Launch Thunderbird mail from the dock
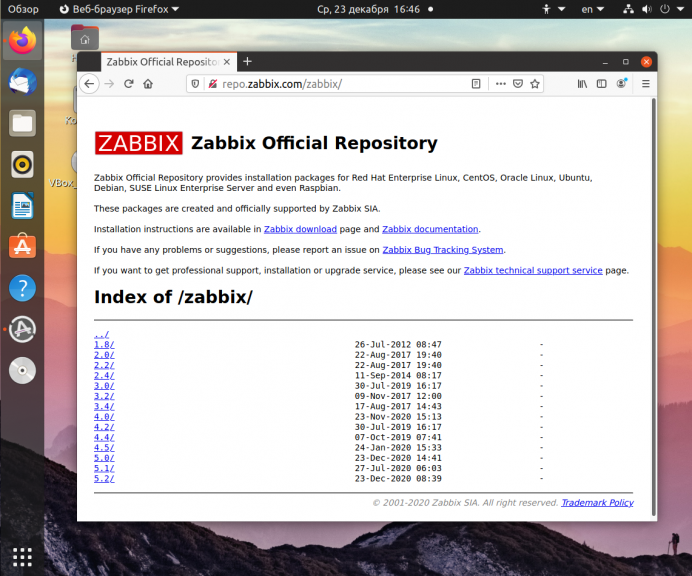This screenshot has width=692, height=576. [x=22, y=82]
